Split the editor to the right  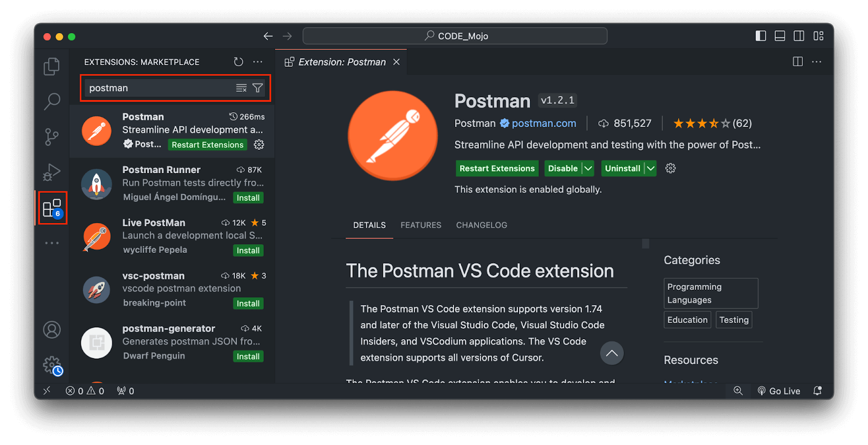tap(797, 62)
